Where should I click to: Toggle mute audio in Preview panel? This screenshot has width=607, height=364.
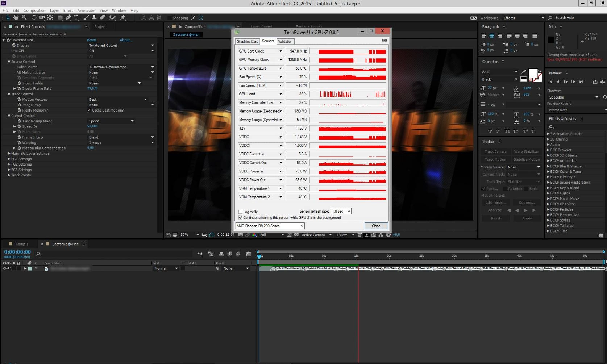(603, 82)
